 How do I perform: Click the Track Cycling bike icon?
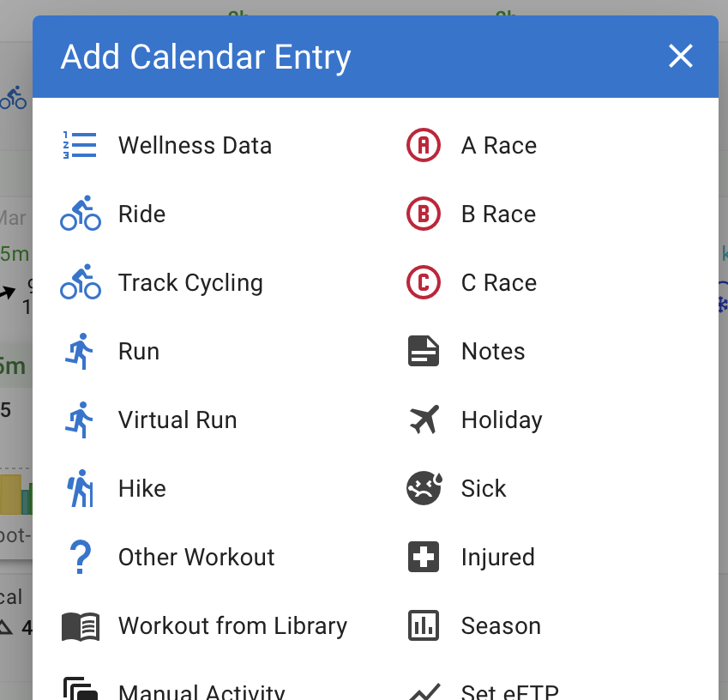pos(80,283)
